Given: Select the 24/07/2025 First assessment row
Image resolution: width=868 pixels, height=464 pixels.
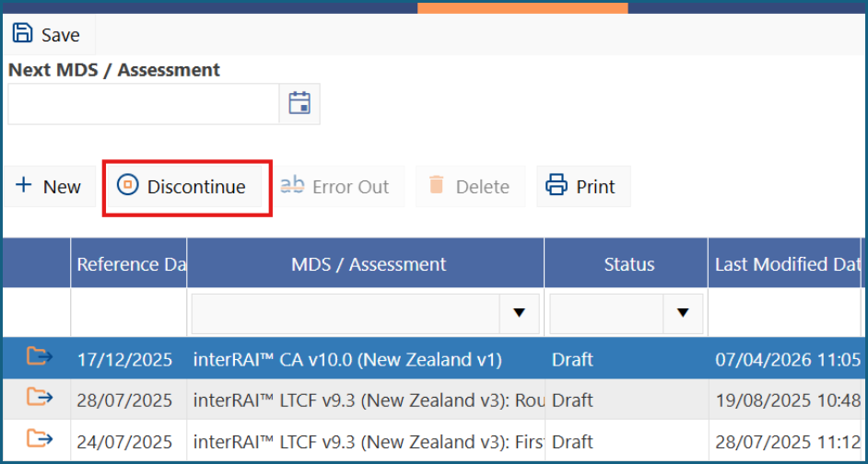Looking at the screenshot, I should pyautogui.click(x=432, y=441).
